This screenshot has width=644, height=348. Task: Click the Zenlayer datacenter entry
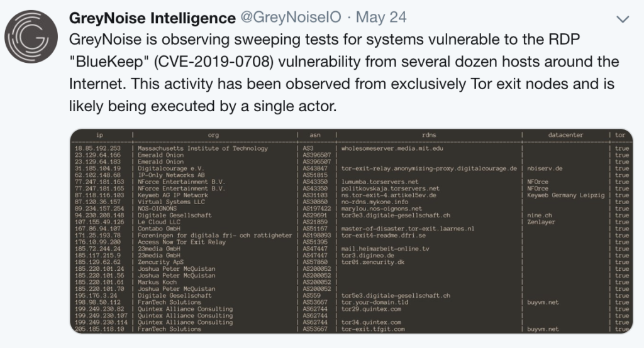pos(541,222)
